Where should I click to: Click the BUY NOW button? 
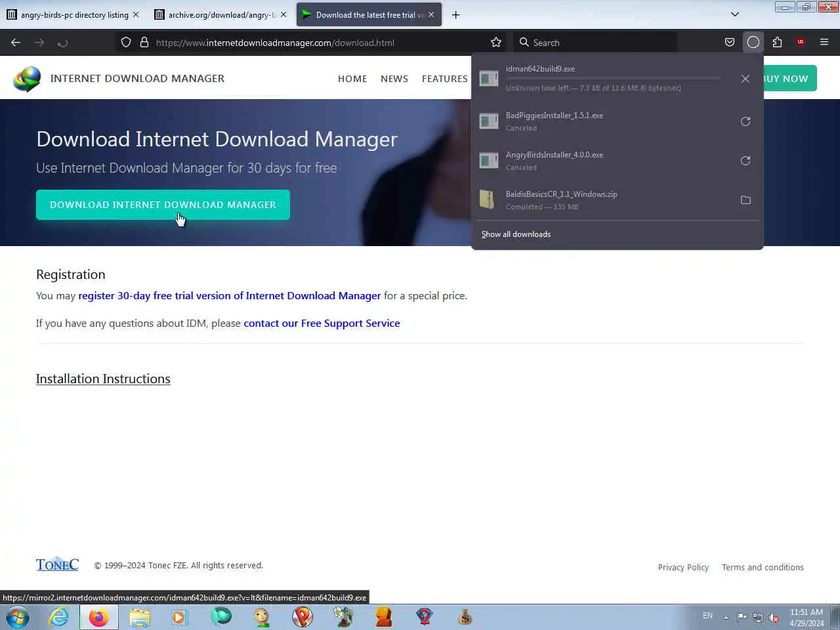(x=790, y=79)
